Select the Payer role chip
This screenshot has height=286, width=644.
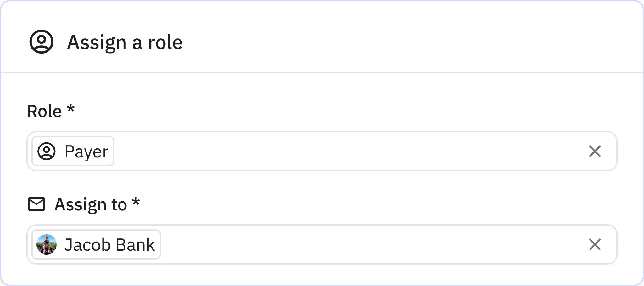pyautogui.click(x=73, y=151)
